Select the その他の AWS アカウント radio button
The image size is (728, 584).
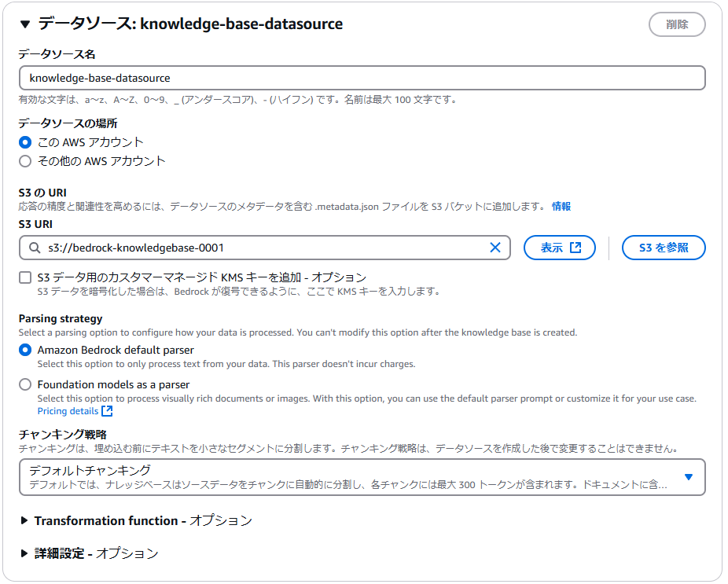[25, 161]
